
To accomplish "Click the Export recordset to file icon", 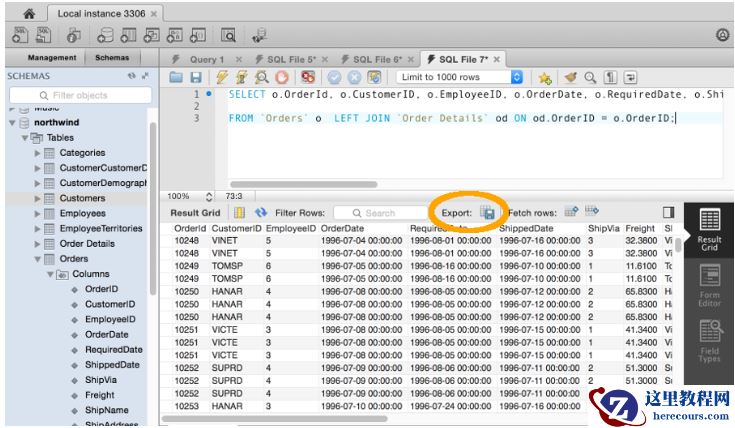I will (487, 213).
